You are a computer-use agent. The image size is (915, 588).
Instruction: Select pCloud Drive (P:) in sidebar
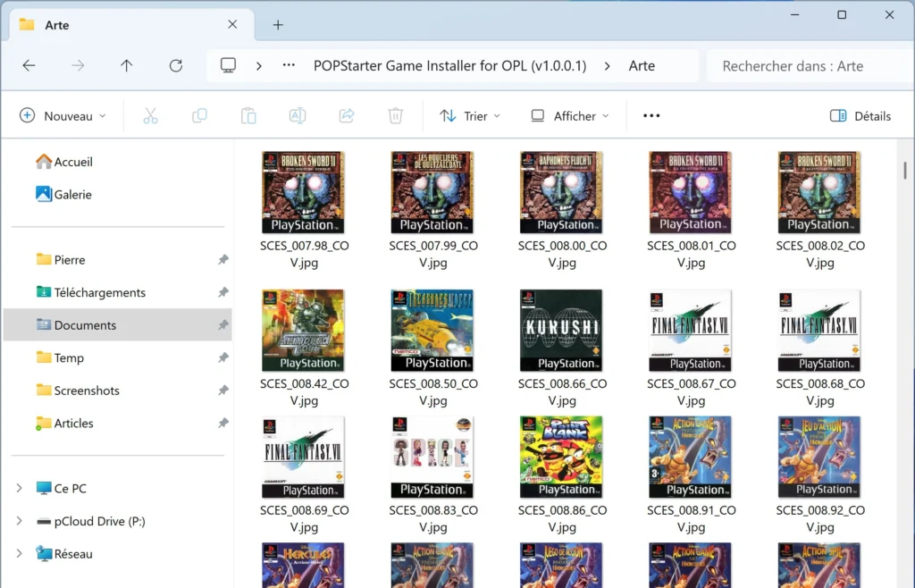click(x=90, y=521)
